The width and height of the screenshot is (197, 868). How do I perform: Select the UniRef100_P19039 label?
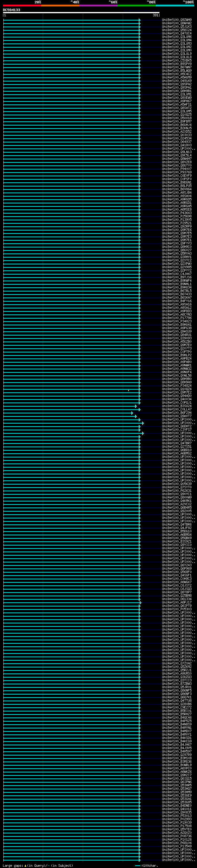tap(177, 822)
